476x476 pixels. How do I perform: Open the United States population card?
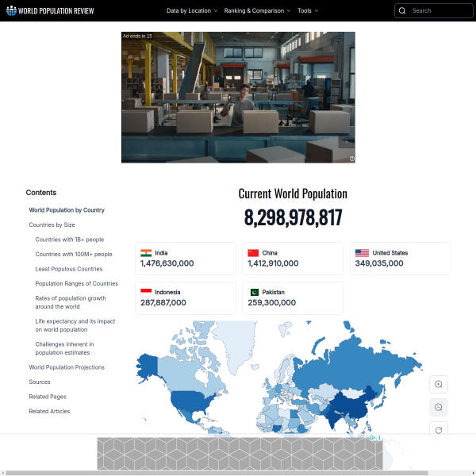[x=401, y=259]
